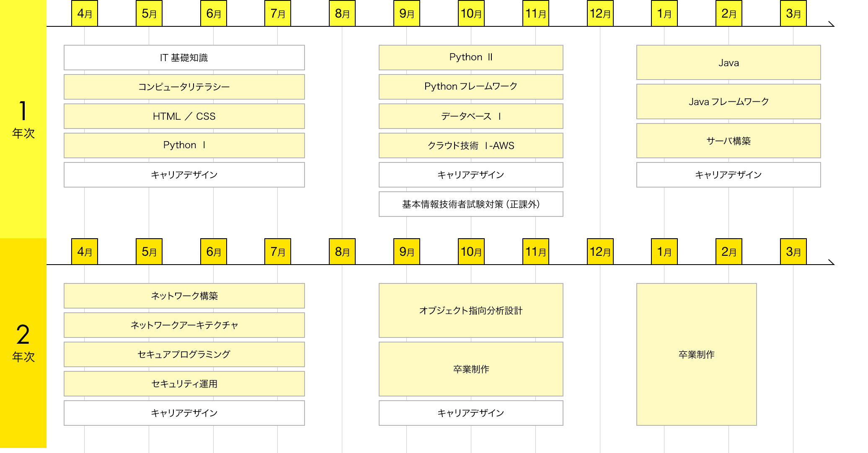Click the データベース I course box

point(471,116)
